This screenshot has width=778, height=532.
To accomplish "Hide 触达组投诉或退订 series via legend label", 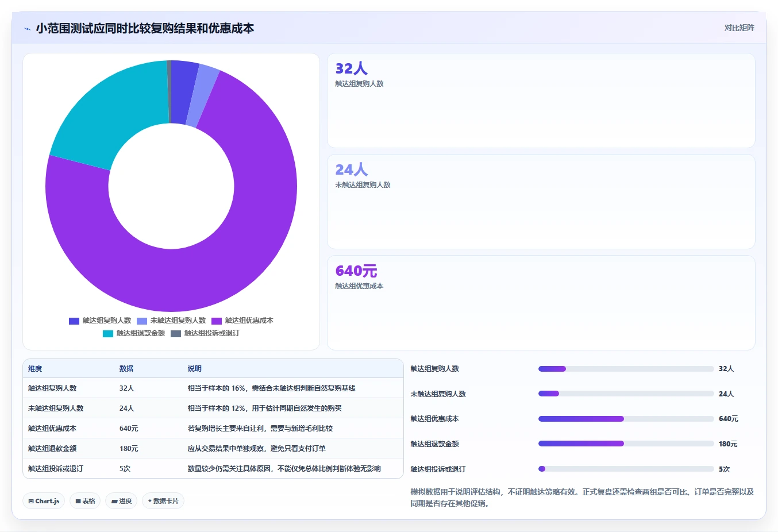I will [212, 333].
